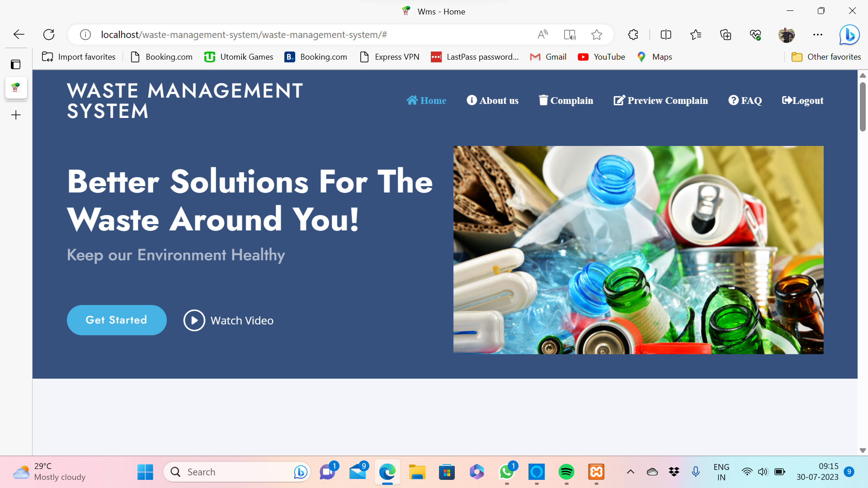The image size is (868, 488).
Task: Click the Logout link
Action: click(x=802, y=100)
